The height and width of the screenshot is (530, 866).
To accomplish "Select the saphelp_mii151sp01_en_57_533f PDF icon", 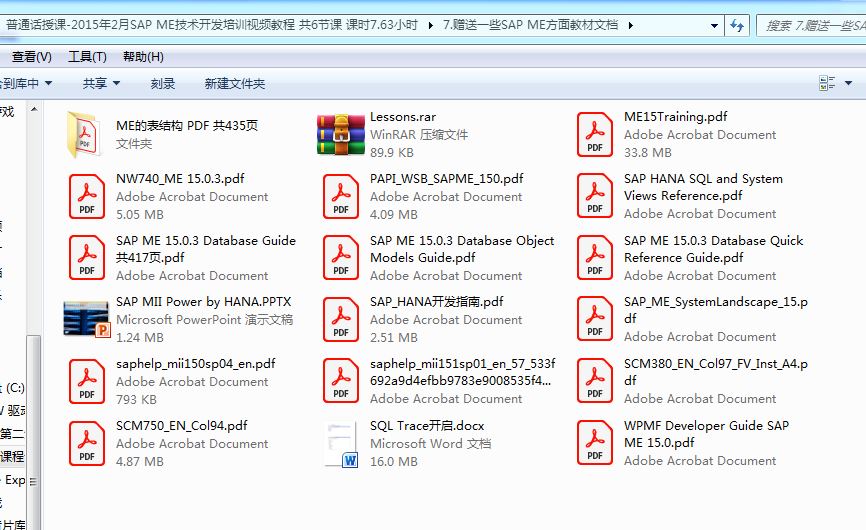I will coord(341,380).
